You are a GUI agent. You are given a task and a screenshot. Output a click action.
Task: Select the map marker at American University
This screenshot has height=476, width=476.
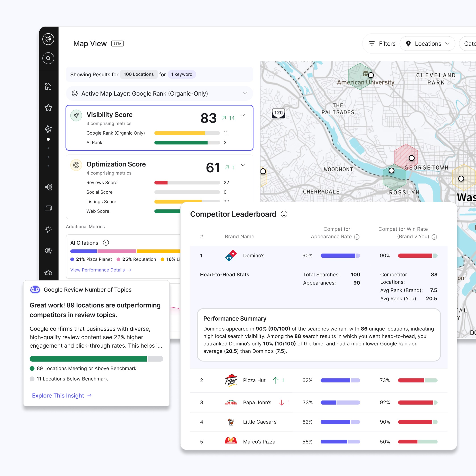[371, 75]
